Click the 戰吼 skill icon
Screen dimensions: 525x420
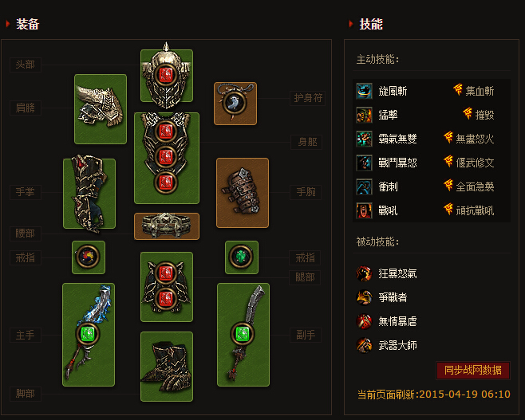pos(364,210)
